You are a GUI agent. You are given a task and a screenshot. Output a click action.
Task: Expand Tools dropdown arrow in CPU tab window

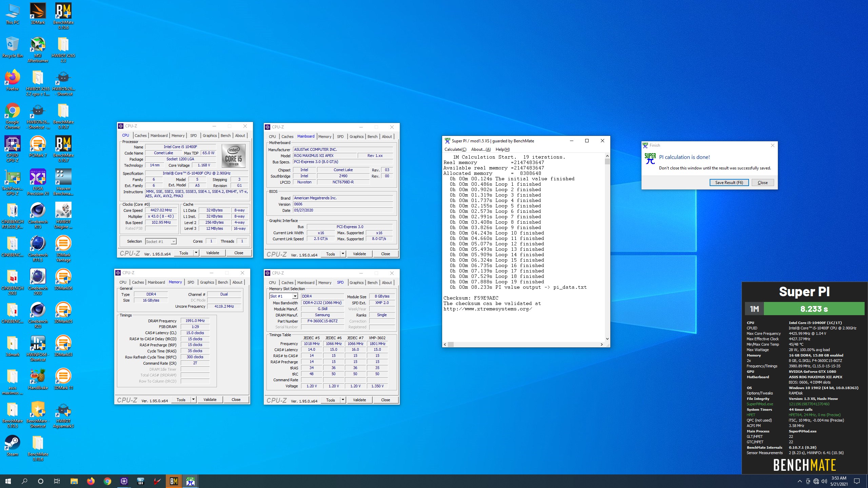point(196,253)
